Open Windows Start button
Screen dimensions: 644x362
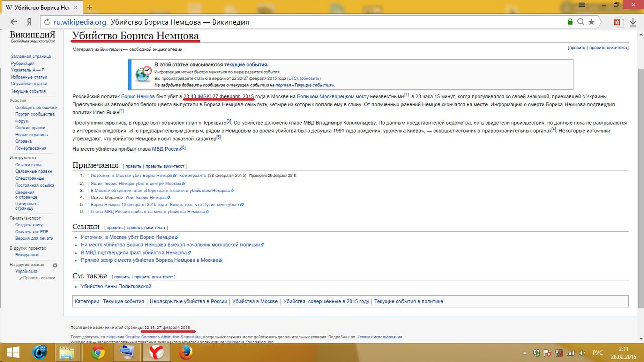click(13, 352)
